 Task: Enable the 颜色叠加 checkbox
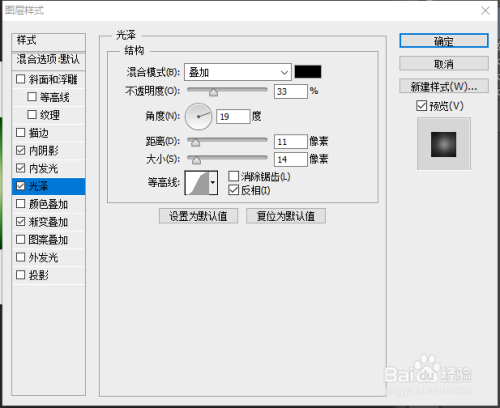21,203
